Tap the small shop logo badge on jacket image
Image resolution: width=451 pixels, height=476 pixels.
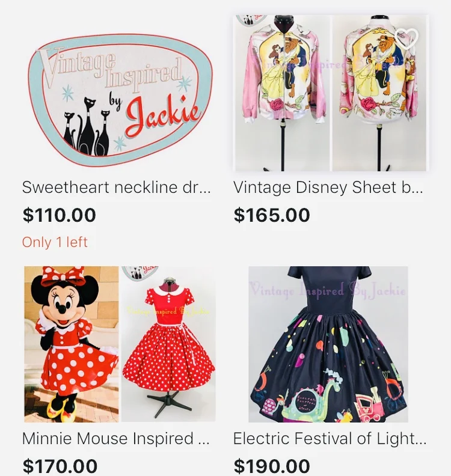tap(251, 19)
